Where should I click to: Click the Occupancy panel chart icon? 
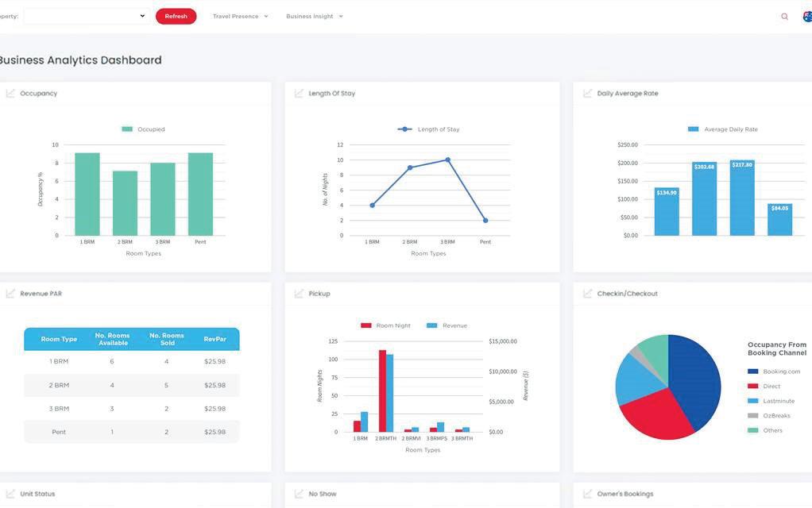[10, 93]
